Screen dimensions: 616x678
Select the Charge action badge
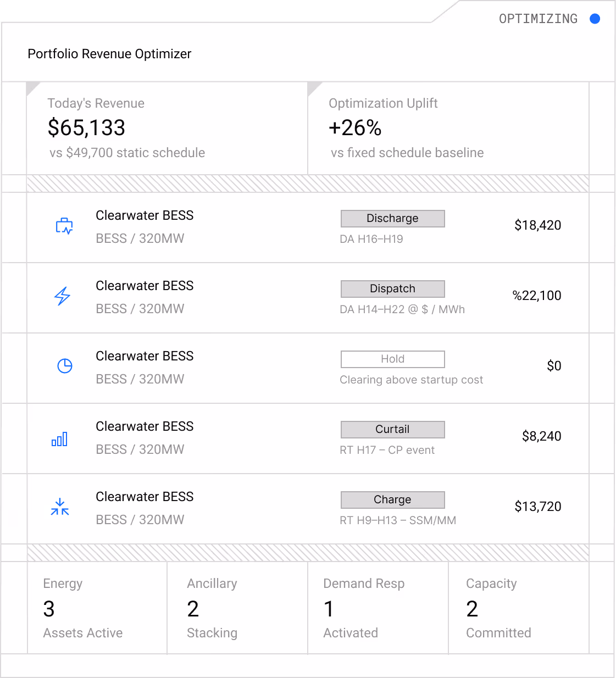pyautogui.click(x=393, y=500)
